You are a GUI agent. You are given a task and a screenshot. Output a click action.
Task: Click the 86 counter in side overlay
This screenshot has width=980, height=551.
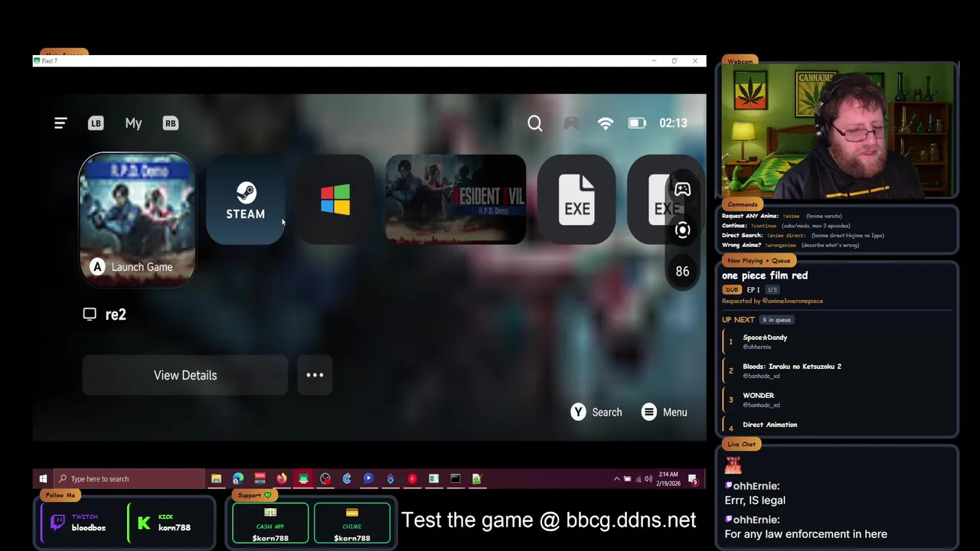pos(682,271)
